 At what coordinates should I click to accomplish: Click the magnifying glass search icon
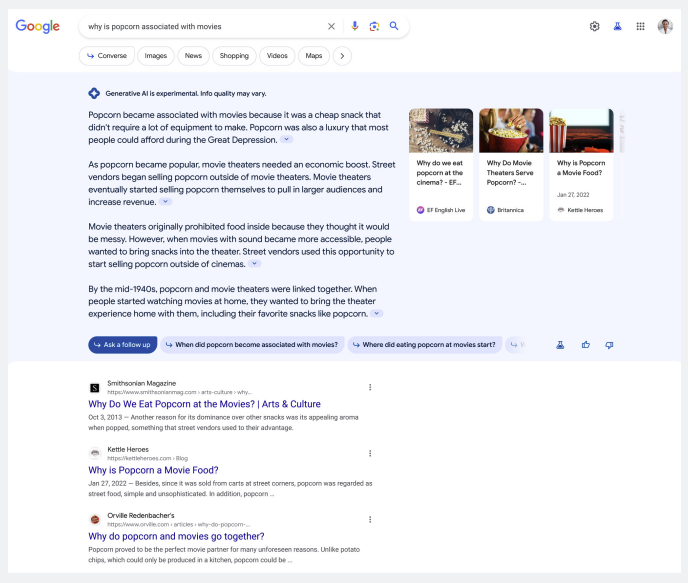click(394, 26)
